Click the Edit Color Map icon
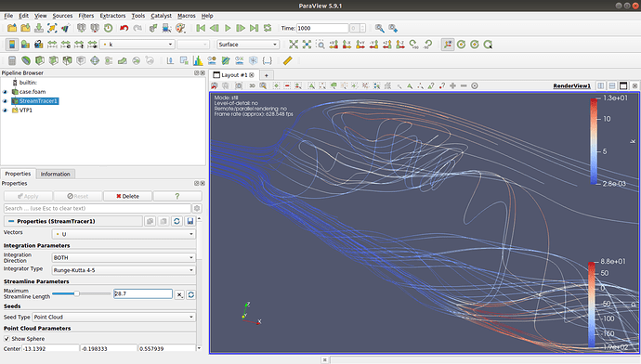 tap(25, 45)
